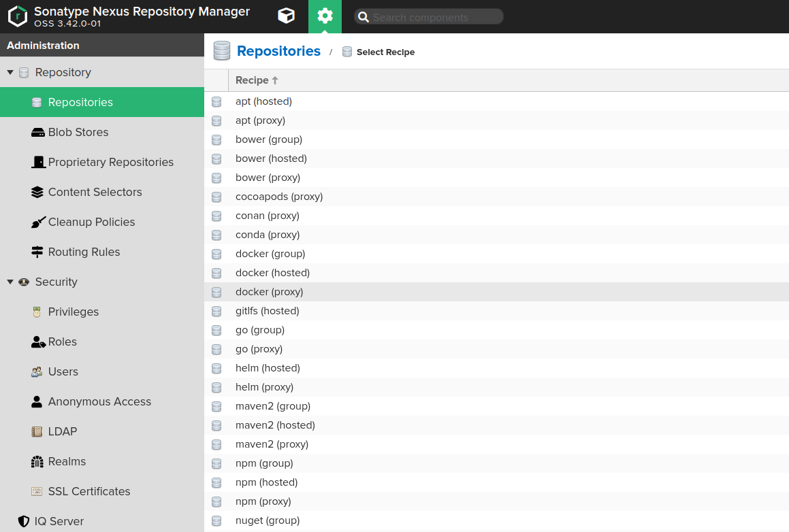The image size is (789, 532).
Task: Click the package browse icon in top bar
Action: tap(286, 16)
